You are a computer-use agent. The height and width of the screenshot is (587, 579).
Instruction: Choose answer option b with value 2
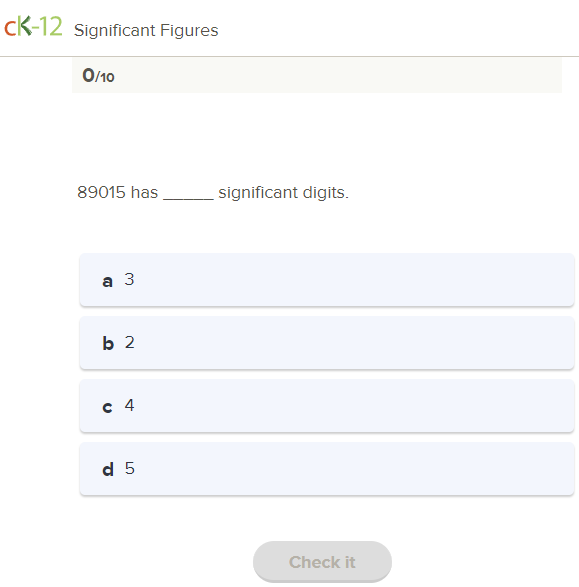click(x=327, y=343)
